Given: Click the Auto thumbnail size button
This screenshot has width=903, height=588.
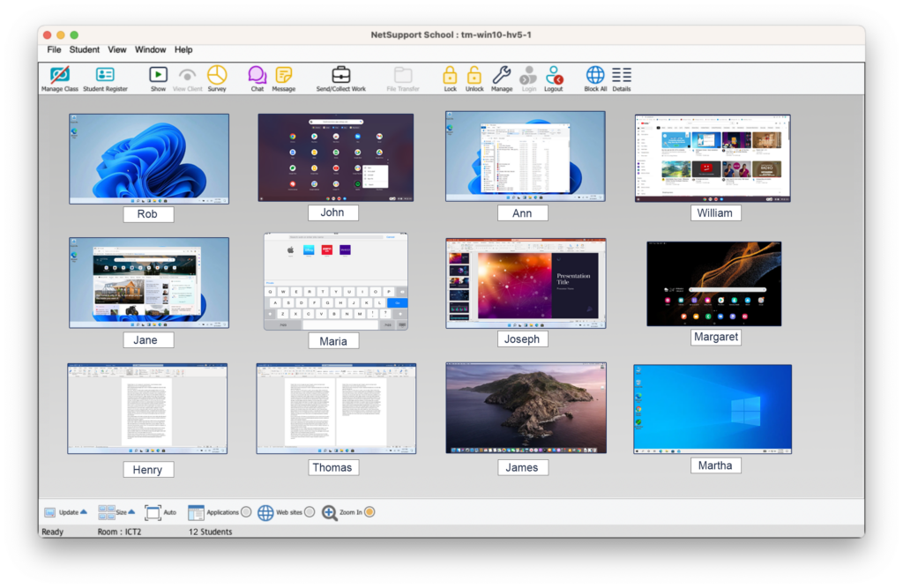Looking at the screenshot, I should tap(153, 512).
